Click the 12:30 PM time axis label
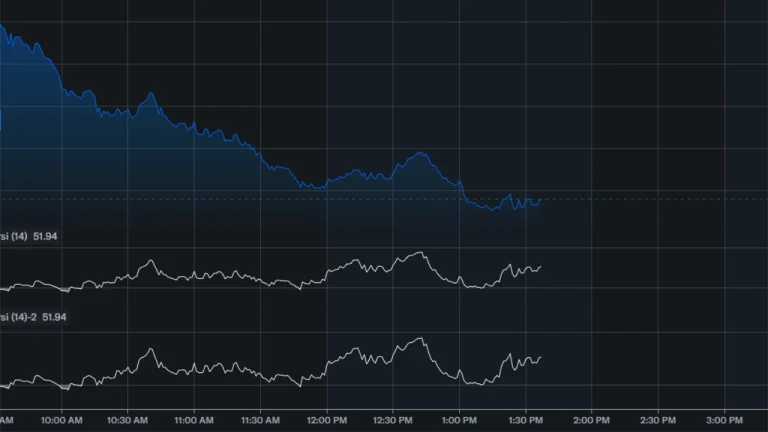Viewport: 768px width, 432px height. click(x=392, y=419)
